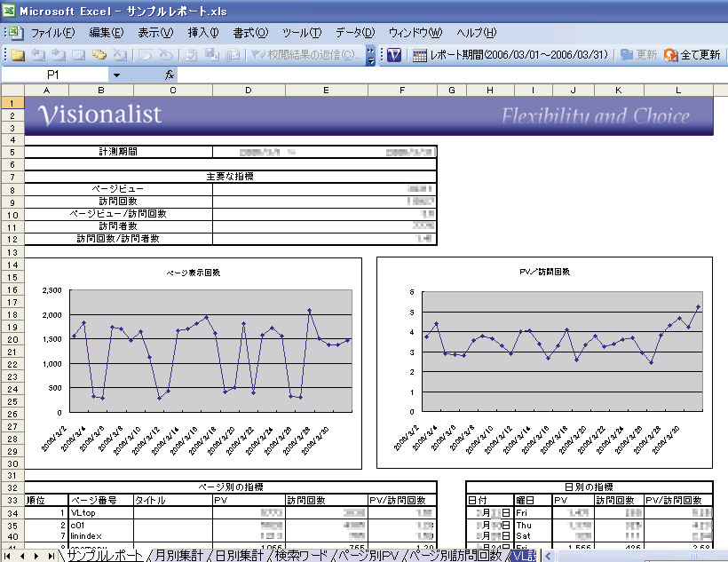The image size is (728, 562).
Task: Open the ファイル menu
Action: click(x=52, y=33)
